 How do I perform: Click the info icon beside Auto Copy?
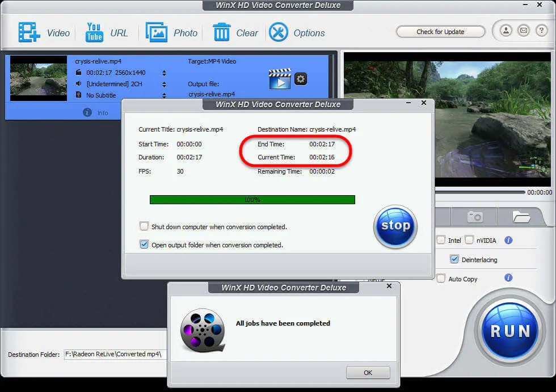tap(508, 278)
